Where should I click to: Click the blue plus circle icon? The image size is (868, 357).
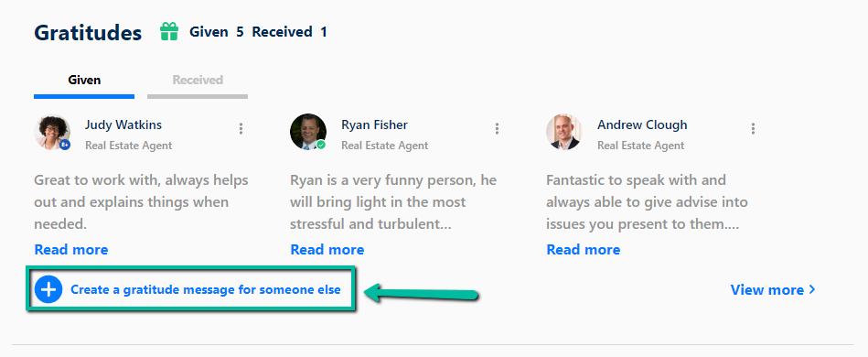click(x=48, y=290)
